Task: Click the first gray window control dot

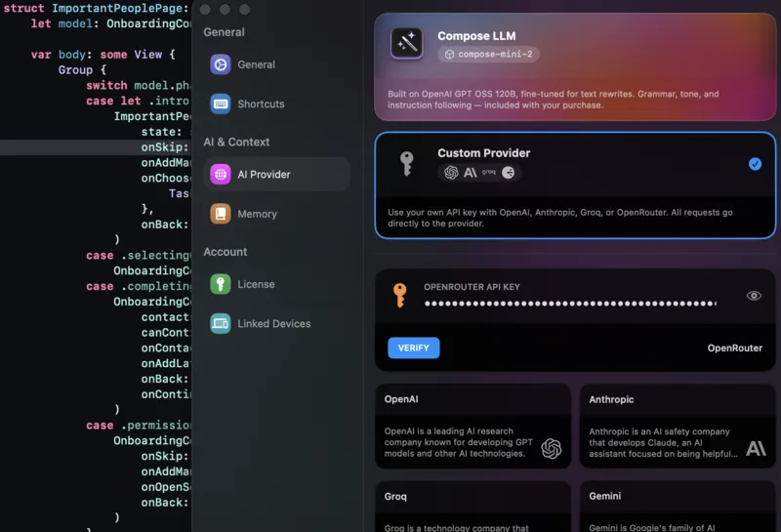Action: (205, 10)
